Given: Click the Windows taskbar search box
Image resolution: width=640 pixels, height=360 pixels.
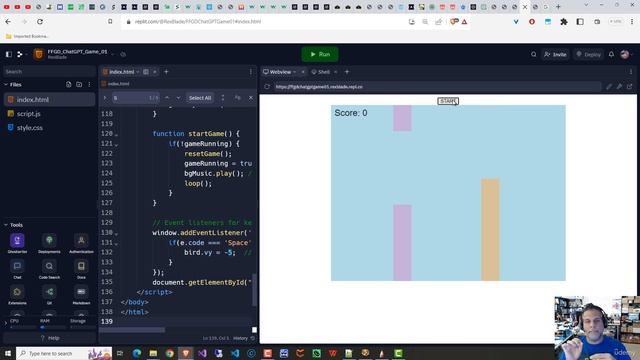Looking at the screenshot, I should point(64,353).
